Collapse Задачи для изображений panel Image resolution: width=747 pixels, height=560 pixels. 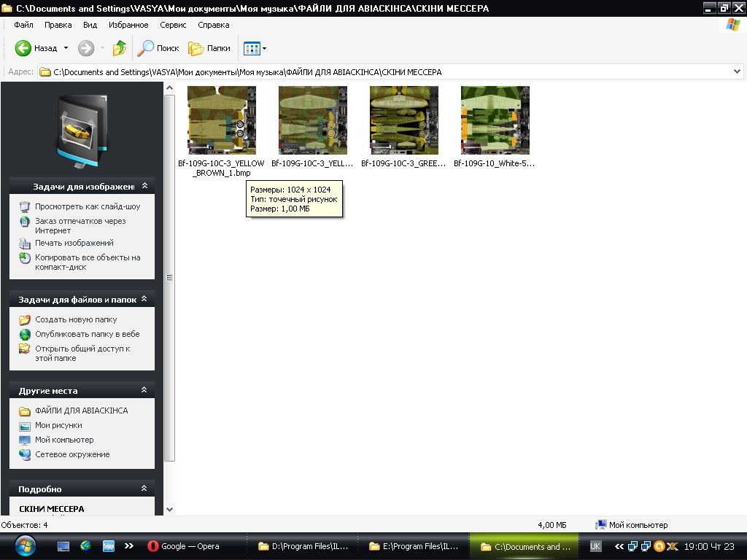145,186
